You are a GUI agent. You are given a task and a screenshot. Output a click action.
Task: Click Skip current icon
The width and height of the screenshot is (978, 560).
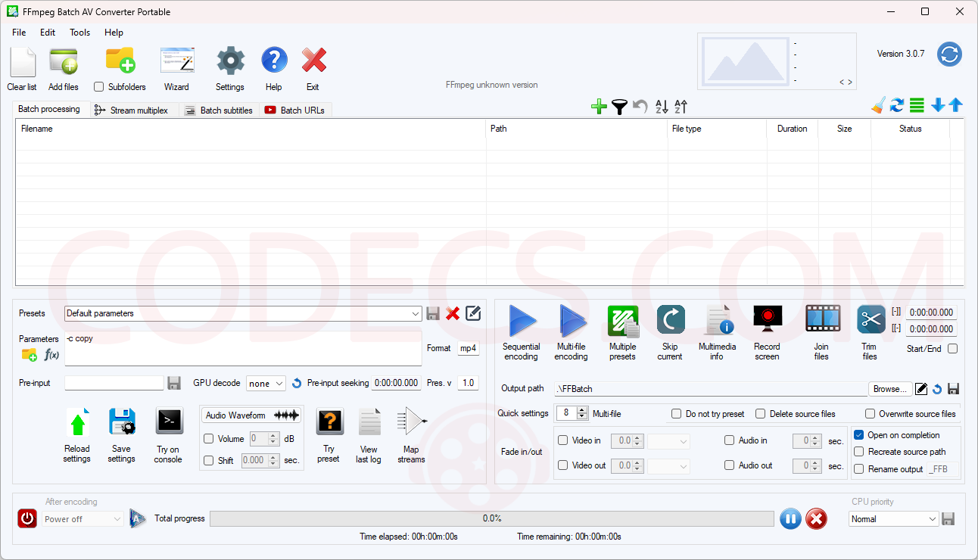click(671, 320)
